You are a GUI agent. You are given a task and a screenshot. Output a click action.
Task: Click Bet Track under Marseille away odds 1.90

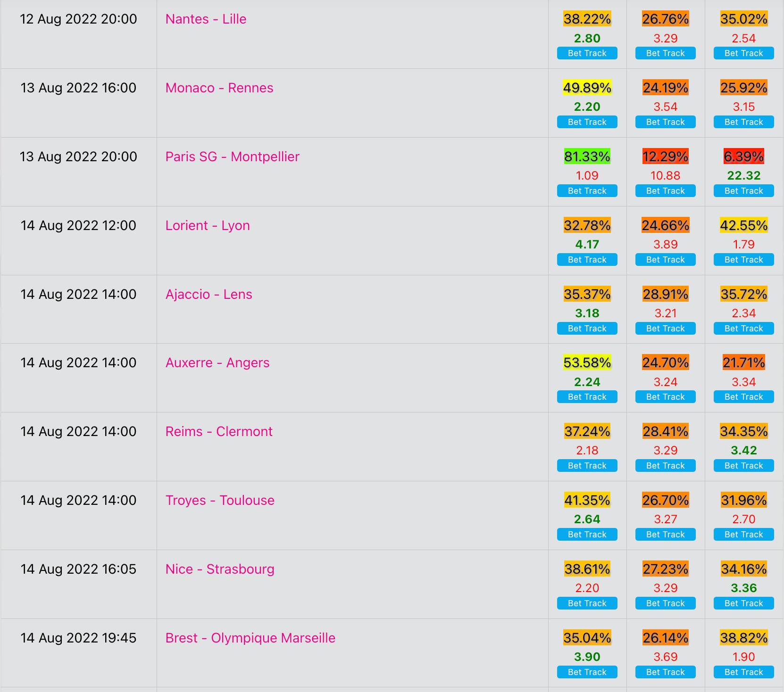pyautogui.click(x=744, y=672)
